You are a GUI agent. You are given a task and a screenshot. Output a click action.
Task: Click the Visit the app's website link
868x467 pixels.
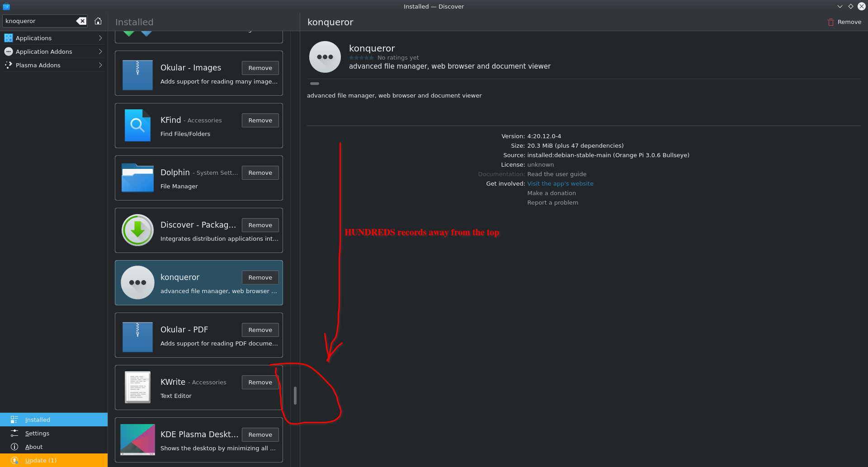pyautogui.click(x=560, y=183)
